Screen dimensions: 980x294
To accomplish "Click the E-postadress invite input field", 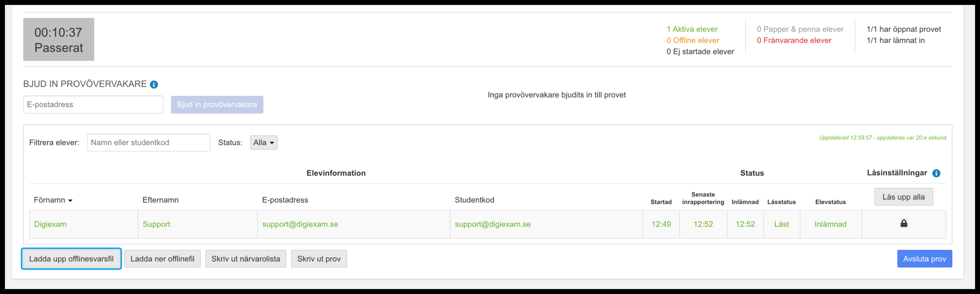I will click(x=93, y=105).
